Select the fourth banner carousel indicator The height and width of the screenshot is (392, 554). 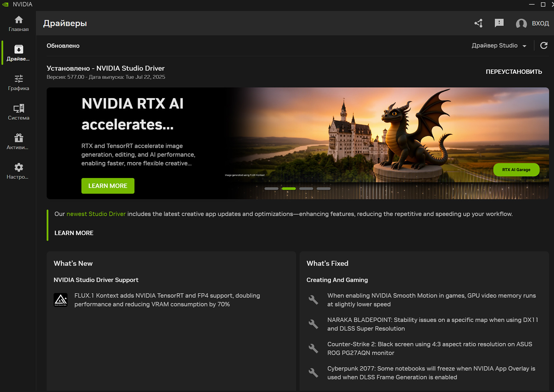[324, 189]
